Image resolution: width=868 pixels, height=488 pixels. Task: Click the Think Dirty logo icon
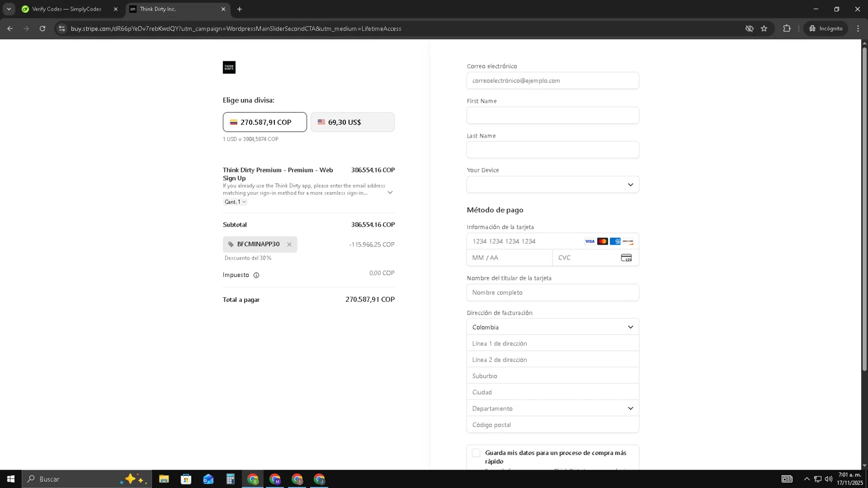tap(229, 68)
